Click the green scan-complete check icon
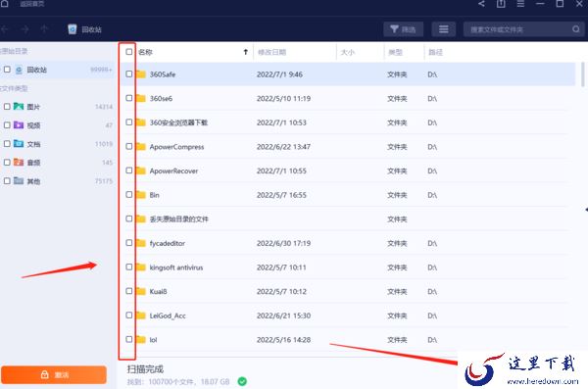Screen dimensions: 588x389 pos(242,381)
